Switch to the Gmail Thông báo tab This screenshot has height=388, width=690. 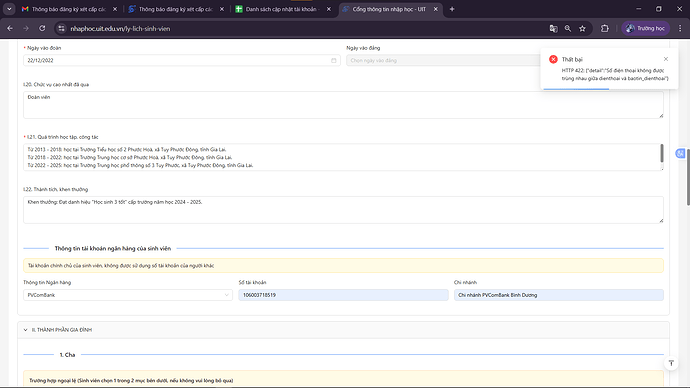coord(70,9)
